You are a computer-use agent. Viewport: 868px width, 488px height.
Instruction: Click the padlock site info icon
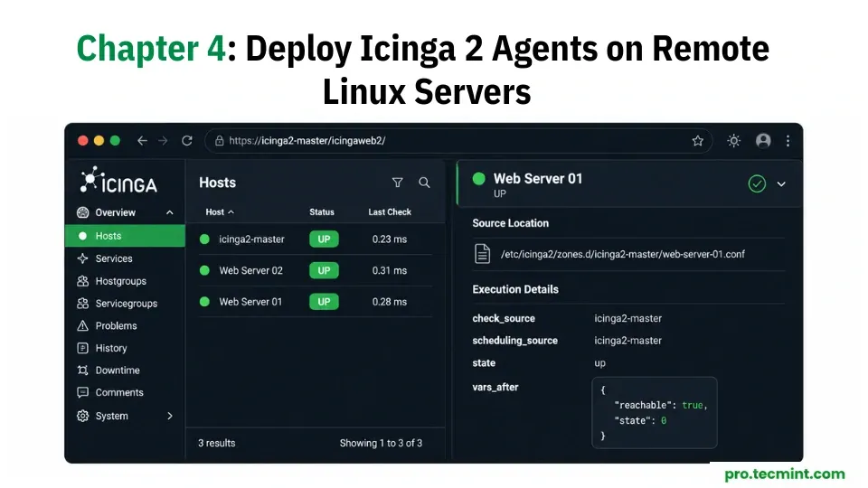pyautogui.click(x=219, y=141)
